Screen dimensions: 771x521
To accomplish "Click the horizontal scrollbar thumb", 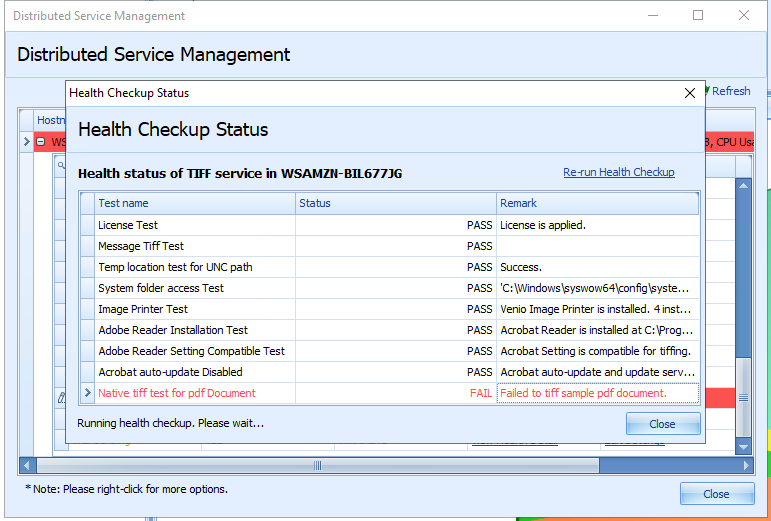I will (x=318, y=465).
